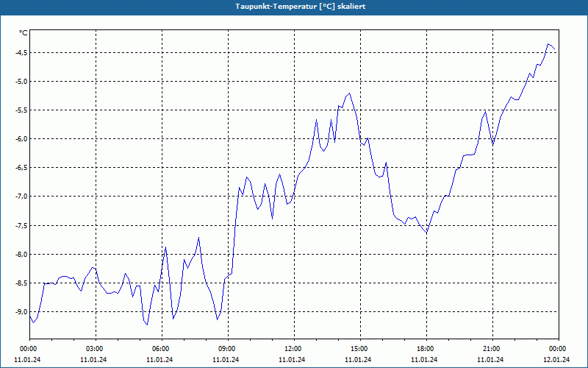Select the -5,0 y-axis label
Image resolution: width=588 pixels, height=368 pixels.
21,81
